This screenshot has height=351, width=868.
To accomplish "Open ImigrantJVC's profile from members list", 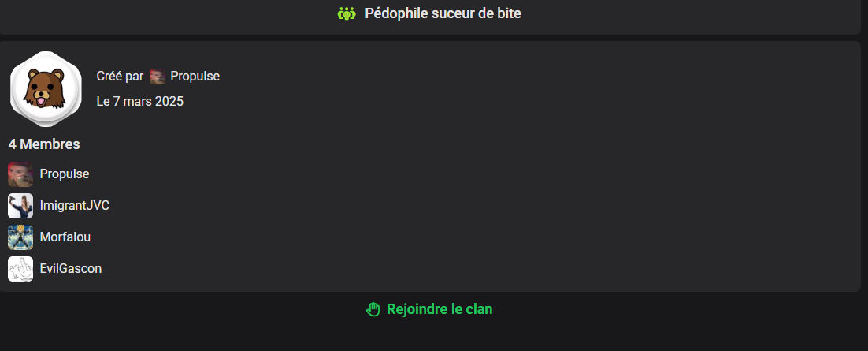I will (75, 206).
